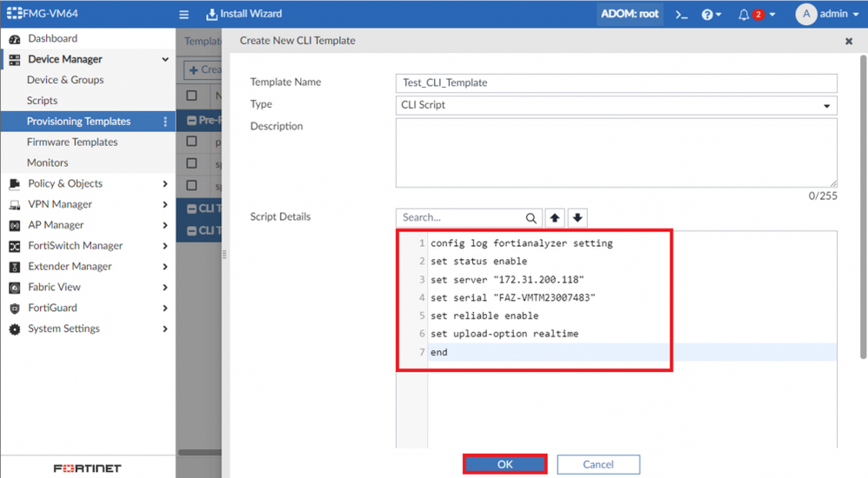Click the dialog vertical scrollbar
This screenshot has width=868, height=478.
pyautogui.click(x=864, y=206)
